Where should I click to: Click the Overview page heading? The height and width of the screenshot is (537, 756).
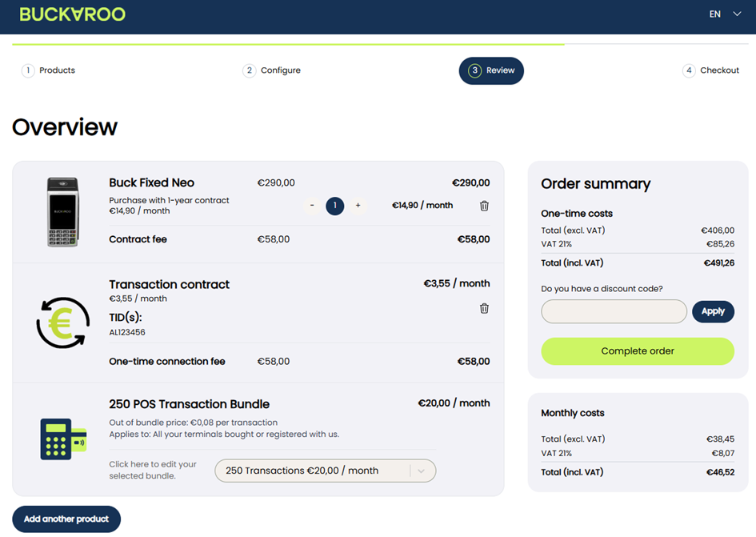coord(65,127)
